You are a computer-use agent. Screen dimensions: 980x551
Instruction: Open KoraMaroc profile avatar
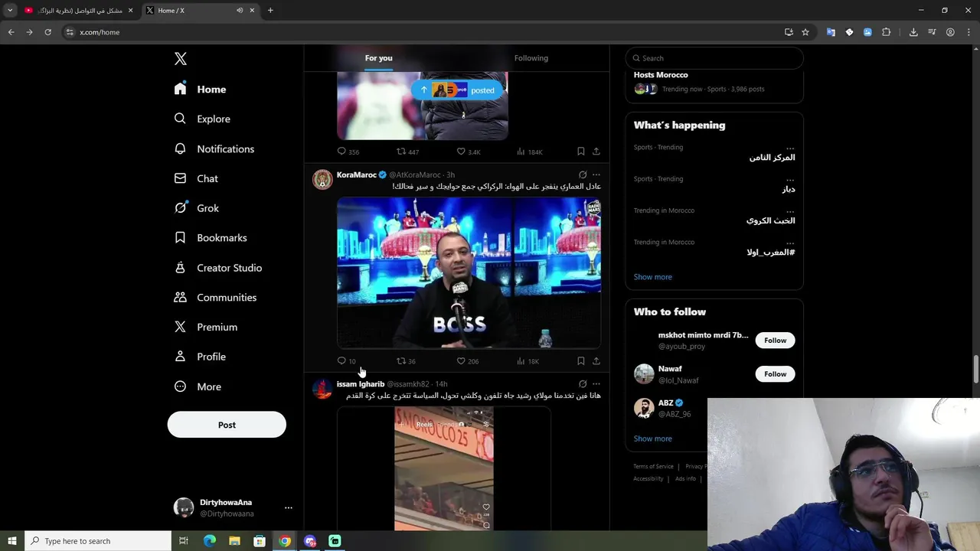pos(322,180)
